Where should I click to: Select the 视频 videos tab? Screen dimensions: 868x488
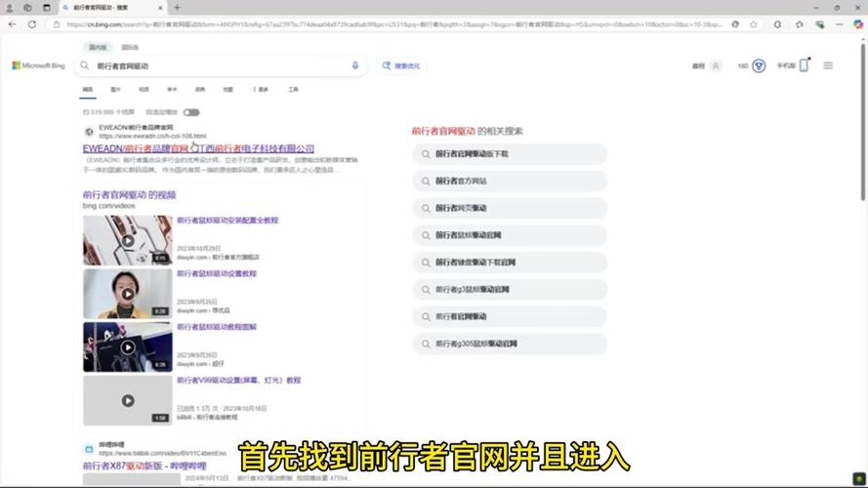tap(144, 90)
